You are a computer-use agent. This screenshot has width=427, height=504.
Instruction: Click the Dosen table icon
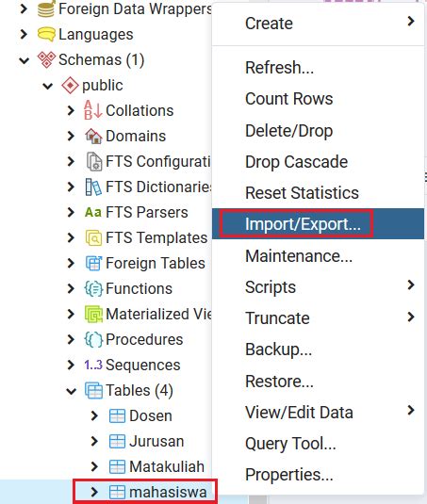117,416
